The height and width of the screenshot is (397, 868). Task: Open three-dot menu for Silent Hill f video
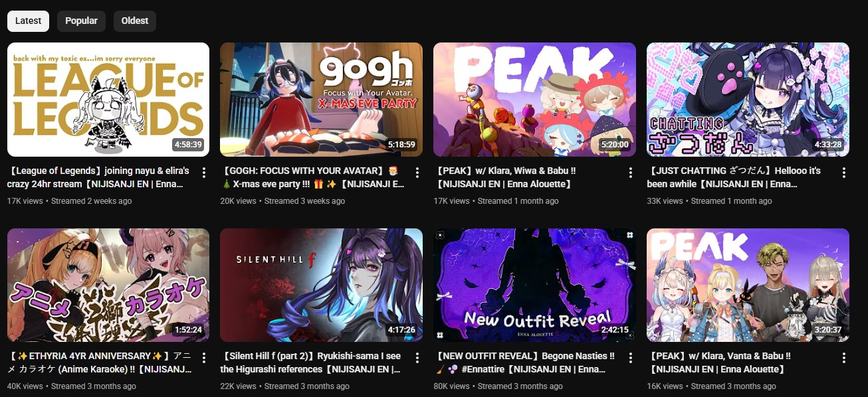417,358
